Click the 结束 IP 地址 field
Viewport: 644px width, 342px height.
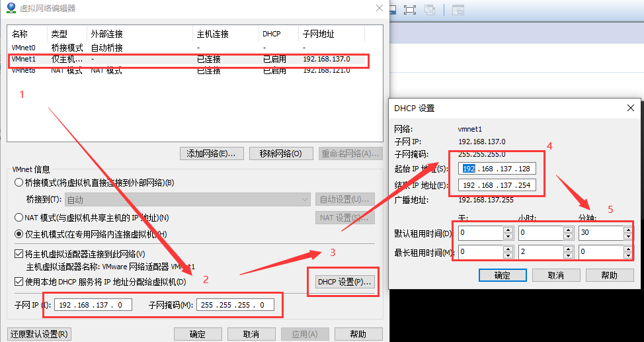coord(497,185)
